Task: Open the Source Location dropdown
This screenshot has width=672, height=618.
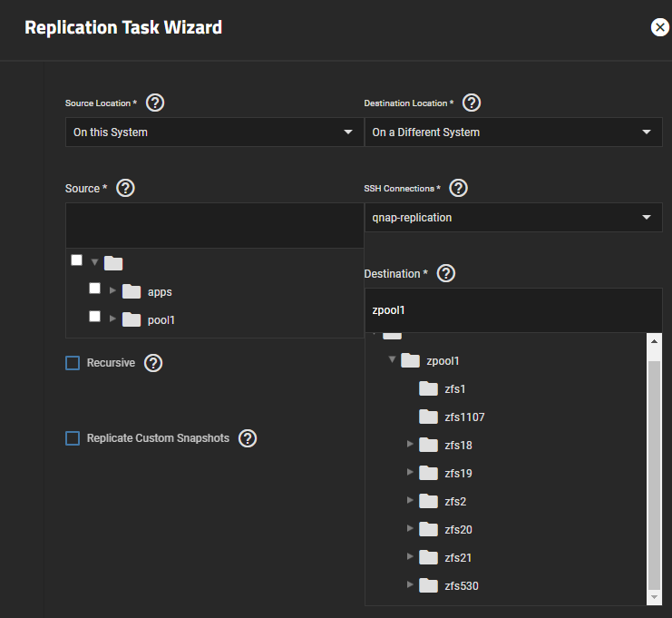Action: 214,132
